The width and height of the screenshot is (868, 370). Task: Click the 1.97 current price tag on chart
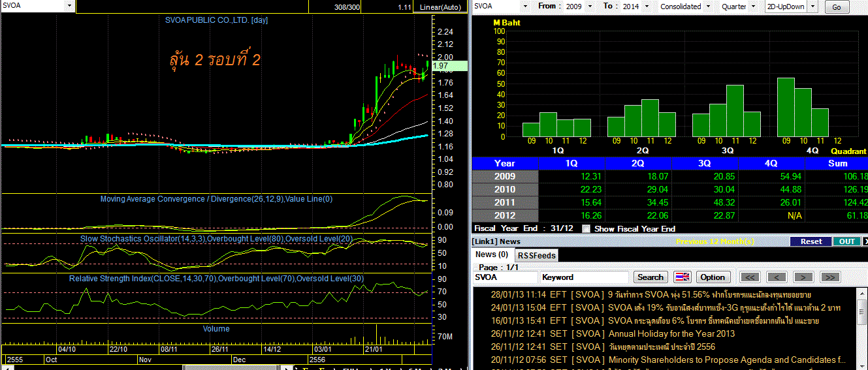pos(449,66)
